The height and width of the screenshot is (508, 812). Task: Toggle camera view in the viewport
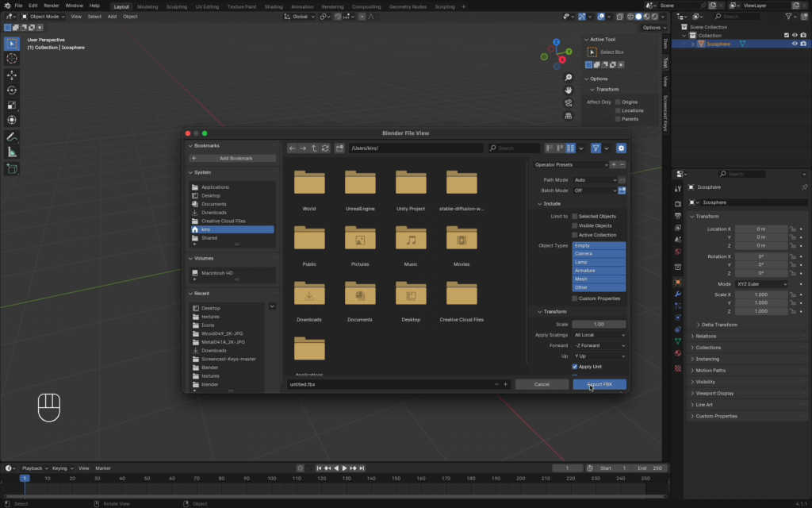568,103
